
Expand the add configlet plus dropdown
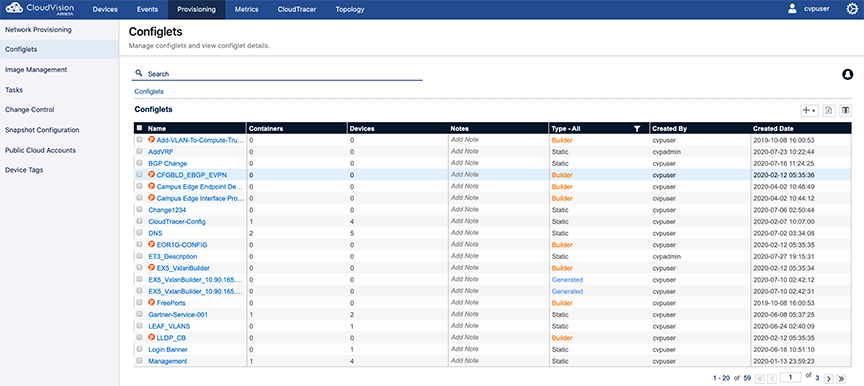[x=809, y=111]
